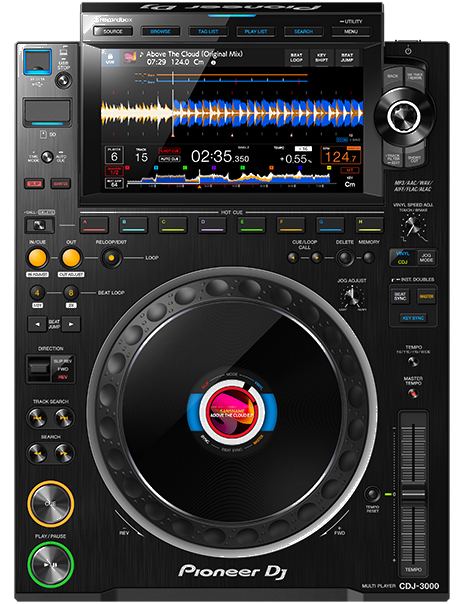Tap the BACK button beside the rotary selector
The image size is (464, 604).
pyautogui.click(x=393, y=76)
